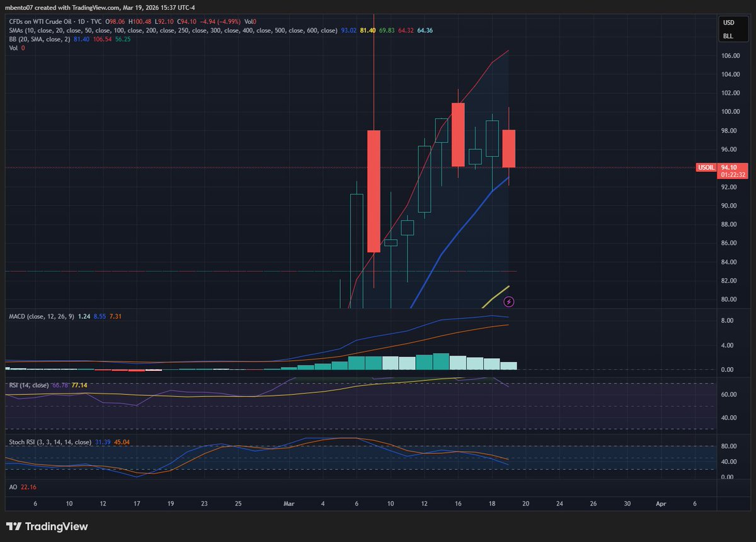Image resolution: width=756 pixels, height=542 pixels.
Task: Click the blue SMA value 93.02
Action: (x=348, y=30)
